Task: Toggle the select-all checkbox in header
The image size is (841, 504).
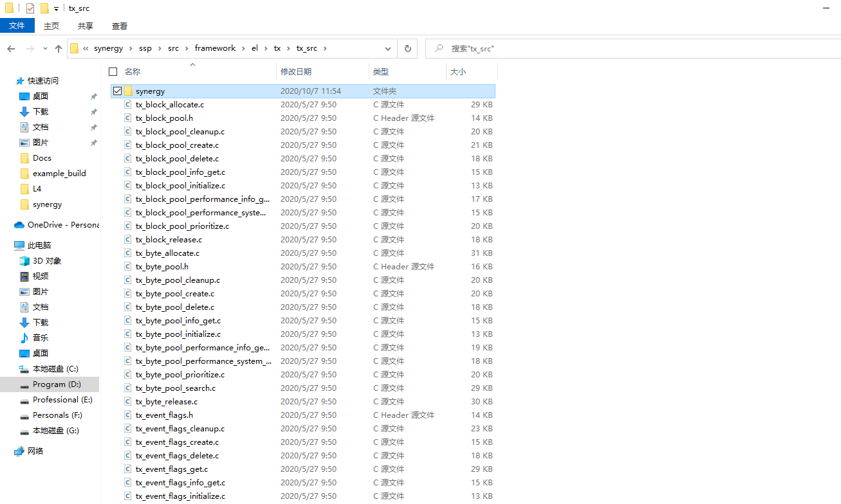Action: pos(113,71)
